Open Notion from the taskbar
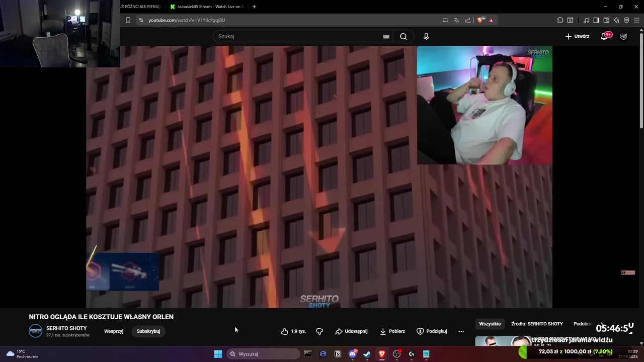Viewport: 644px width, 362px height. 338,354
